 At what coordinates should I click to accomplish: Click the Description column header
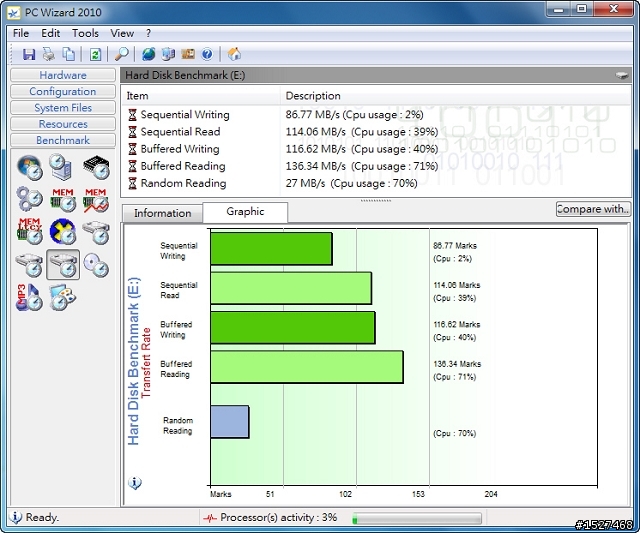456,96
